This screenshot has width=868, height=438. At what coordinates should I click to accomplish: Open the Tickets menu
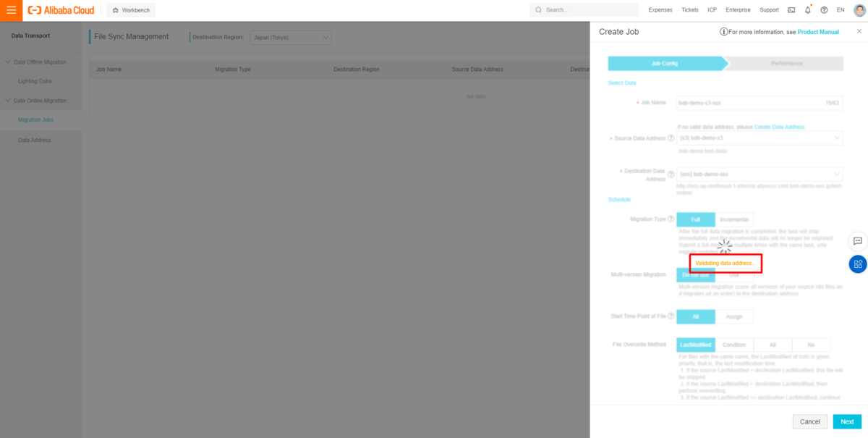click(690, 10)
